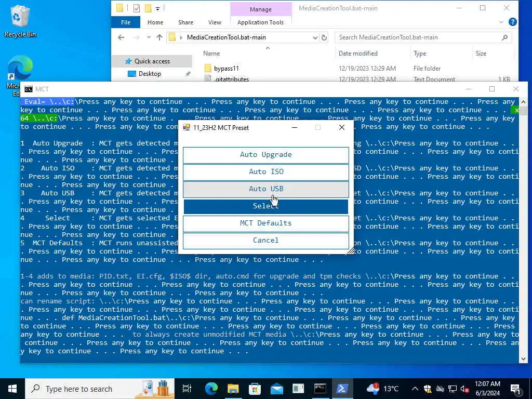Image resolution: width=532 pixels, height=399 pixels.
Task: Open Explorer help question mark icon
Action: click(512, 22)
